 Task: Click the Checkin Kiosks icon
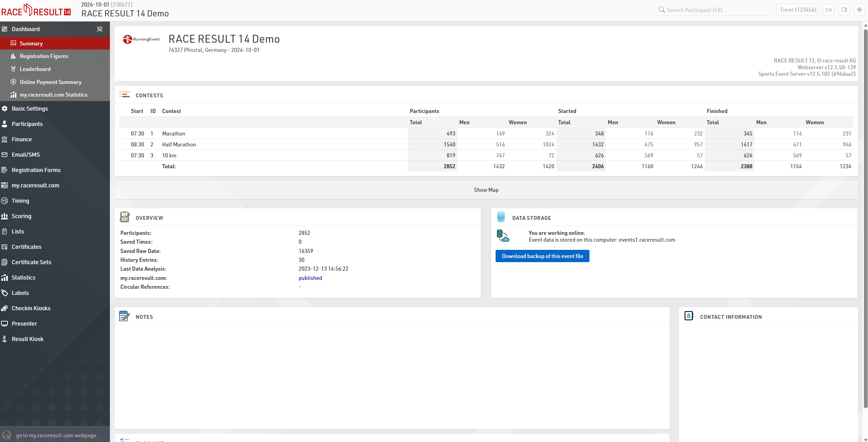click(4, 308)
